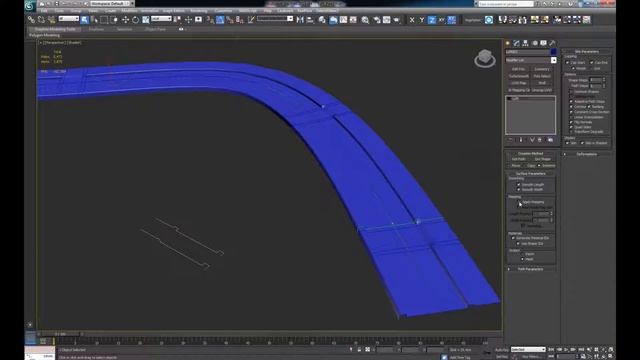Constrain to Z axis button
The image size is (640, 360).
pyautogui.click(x=432, y=20)
